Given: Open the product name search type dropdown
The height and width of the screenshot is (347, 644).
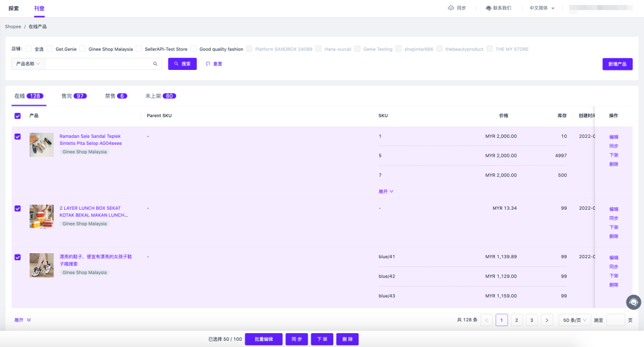Looking at the screenshot, I should [28, 64].
